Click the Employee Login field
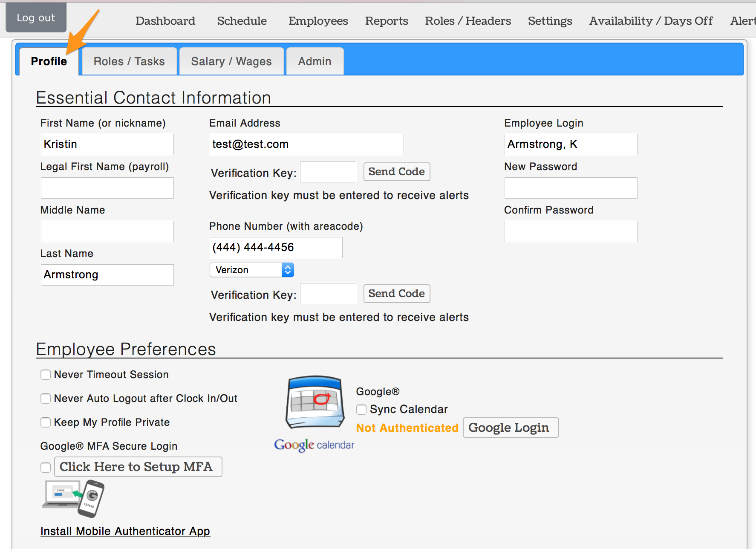Image resolution: width=756 pixels, height=549 pixels. point(571,144)
